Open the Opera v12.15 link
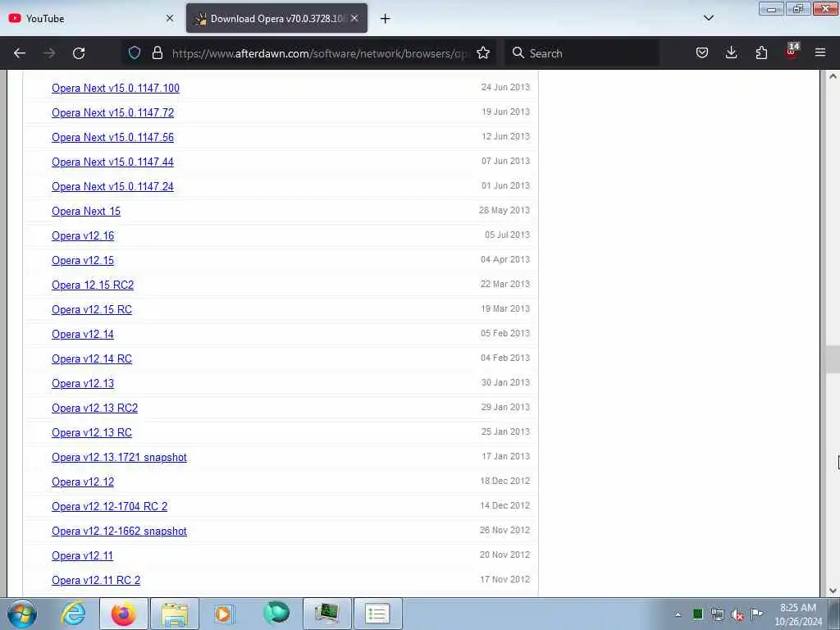Image resolution: width=840 pixels, height=630 pixels. (83, 260)
